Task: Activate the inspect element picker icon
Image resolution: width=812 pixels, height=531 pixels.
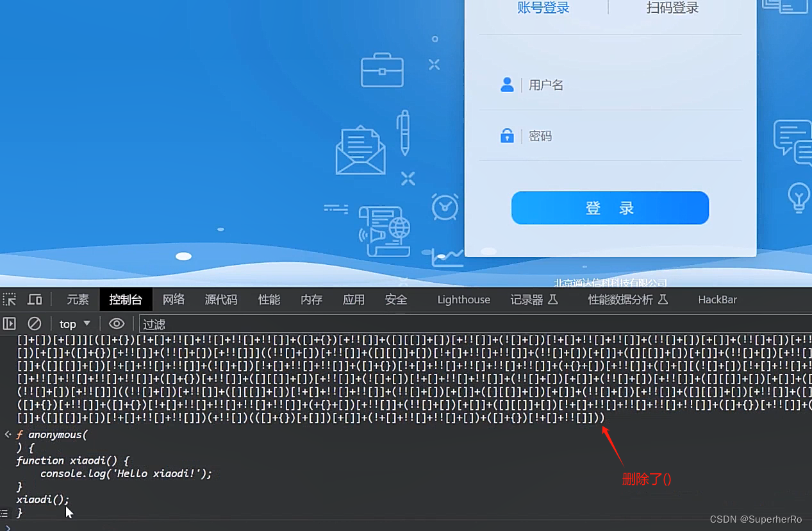Action: 9,299
